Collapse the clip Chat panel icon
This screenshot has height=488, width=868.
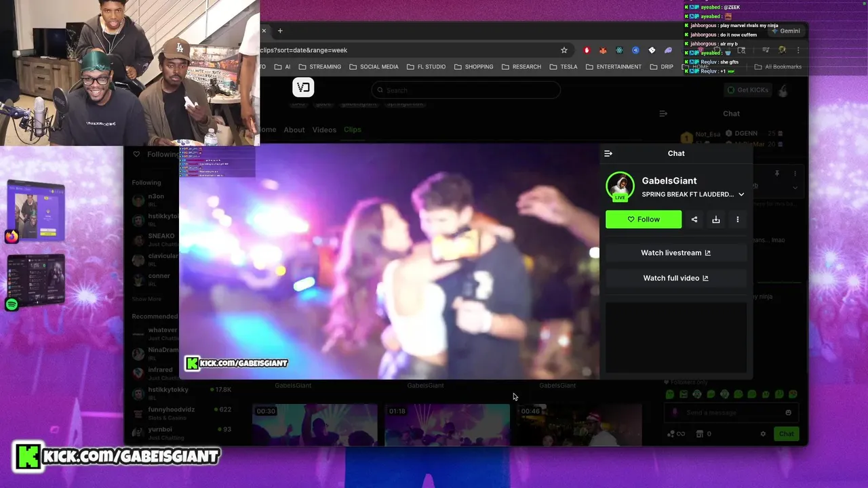(608, 153)
